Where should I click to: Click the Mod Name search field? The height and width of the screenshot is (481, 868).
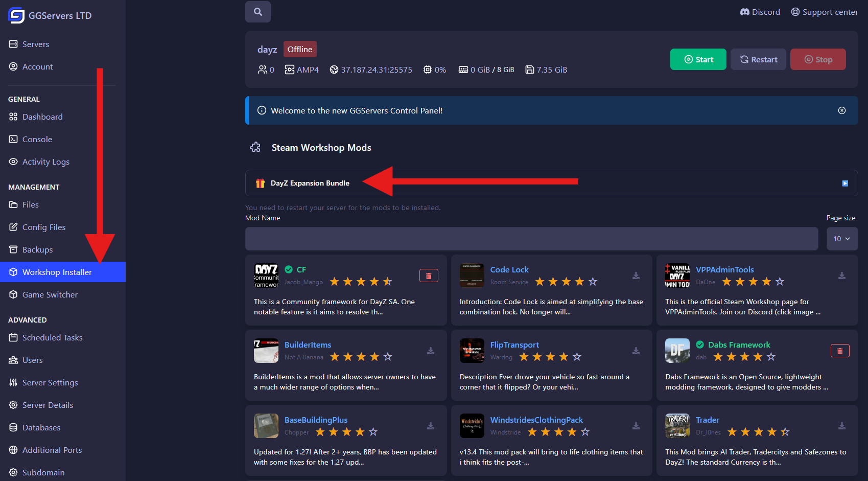(531, 238)
